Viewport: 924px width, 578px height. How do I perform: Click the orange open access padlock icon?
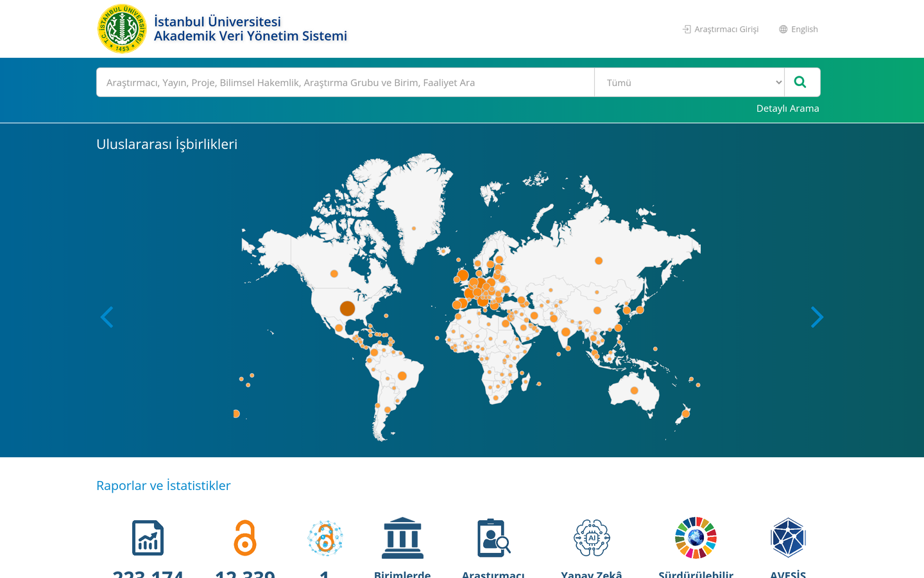click(x=244, y=538)
